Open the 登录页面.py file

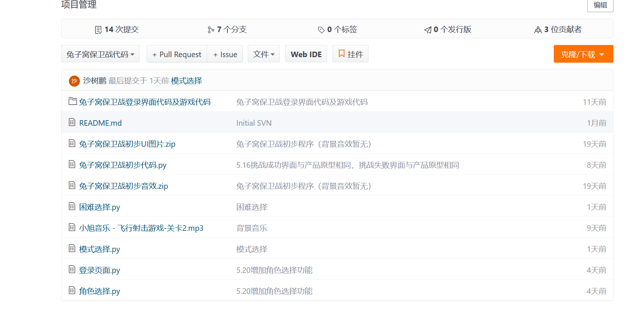(100, 270)
